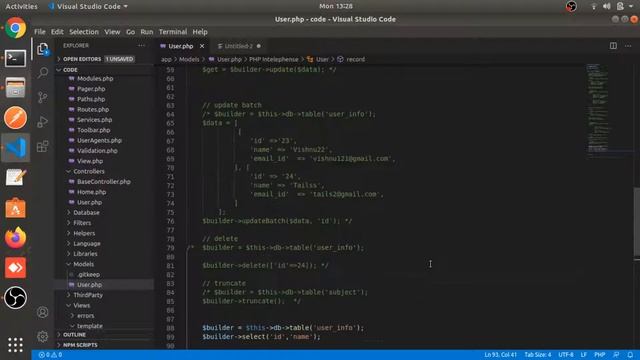The height and width of the screenshot is (360, 640).
Task: Open the Manage gear icon
Action: (x=42, y=336)
